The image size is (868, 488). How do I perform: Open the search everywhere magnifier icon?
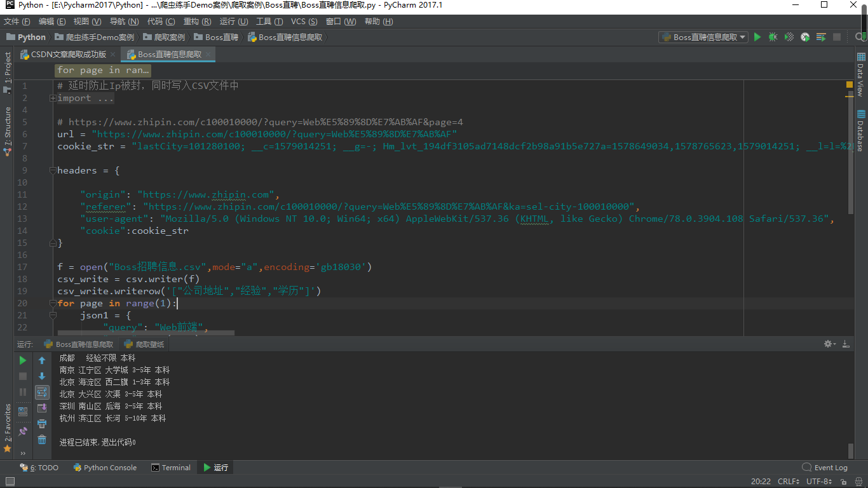860,37
